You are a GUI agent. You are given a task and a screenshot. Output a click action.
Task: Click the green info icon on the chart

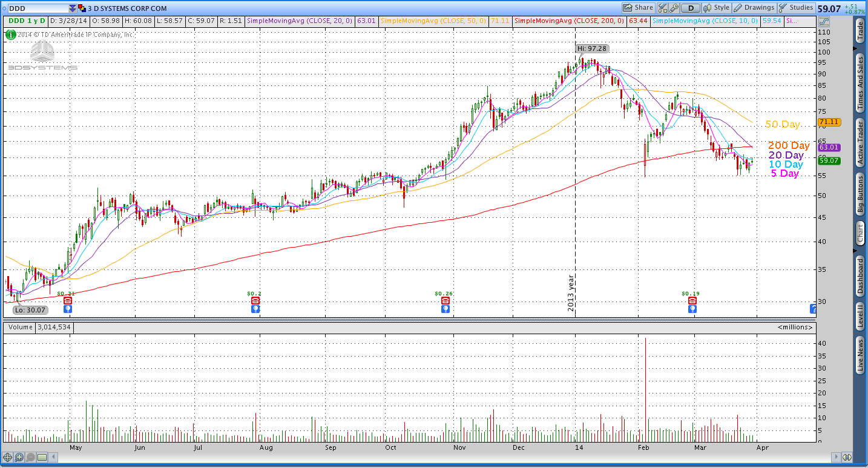[10, 35]
